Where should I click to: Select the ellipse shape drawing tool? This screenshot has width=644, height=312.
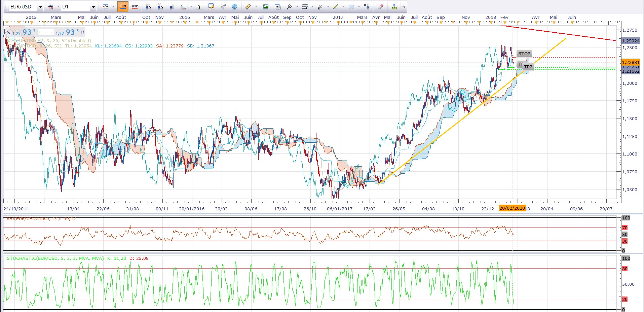coord(351,7)
